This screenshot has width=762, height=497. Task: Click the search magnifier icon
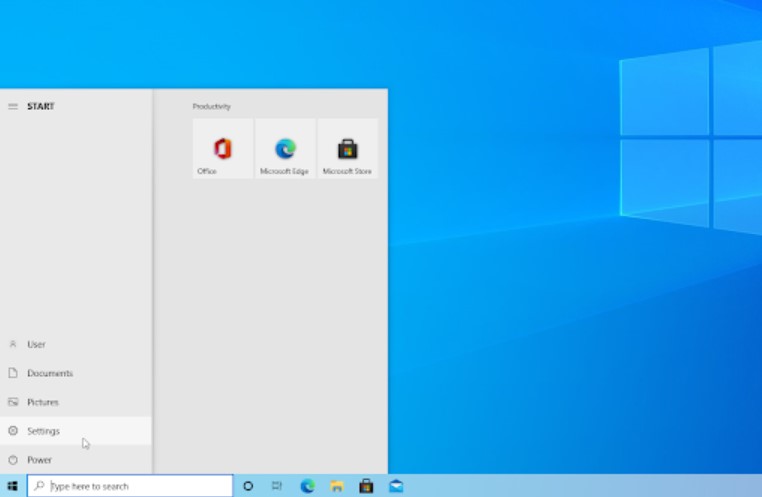39,486
